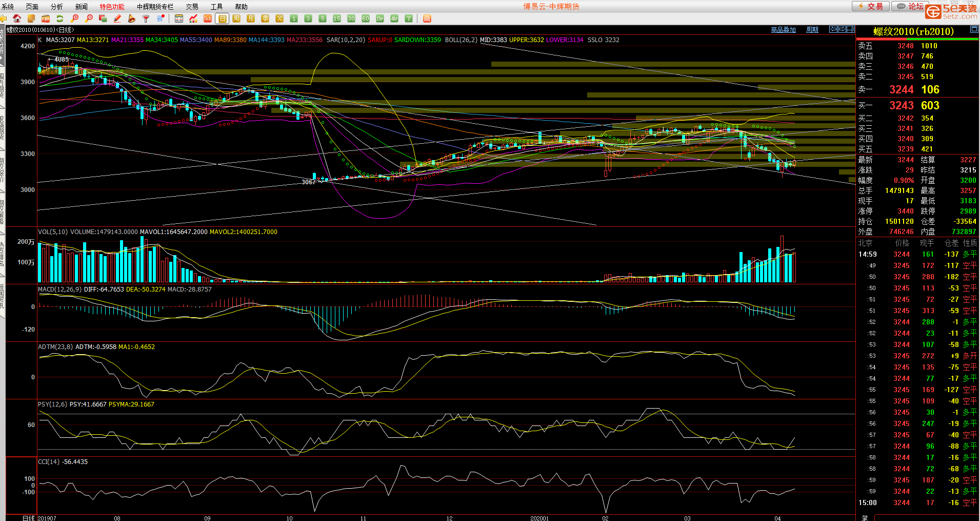Click the back arrow toolbar icon
Viewport: 980px width, 521px height.
coord(3,18)
